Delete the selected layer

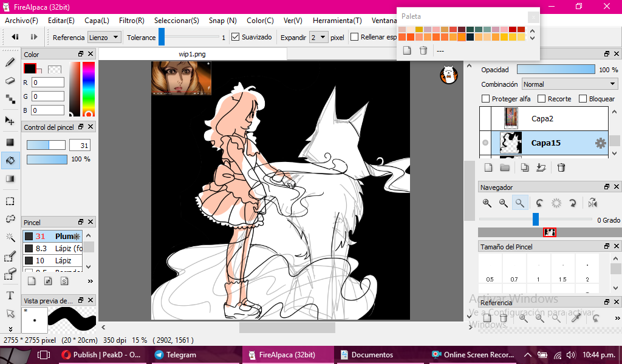(561, 167)
